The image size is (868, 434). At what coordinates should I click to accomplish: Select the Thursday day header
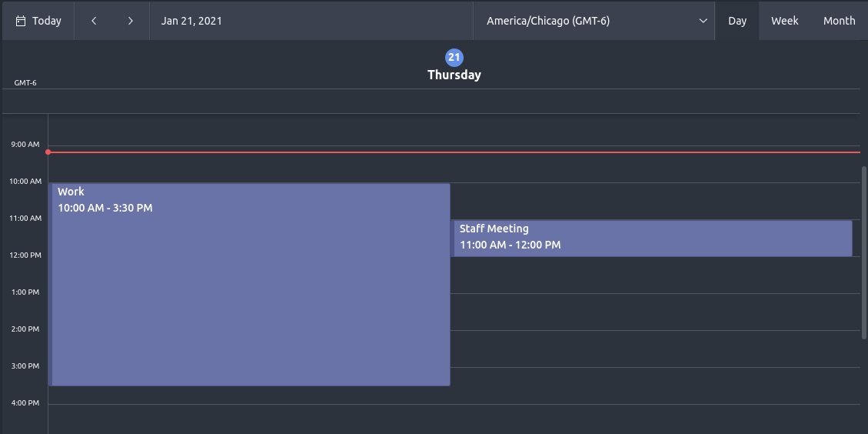454,75
